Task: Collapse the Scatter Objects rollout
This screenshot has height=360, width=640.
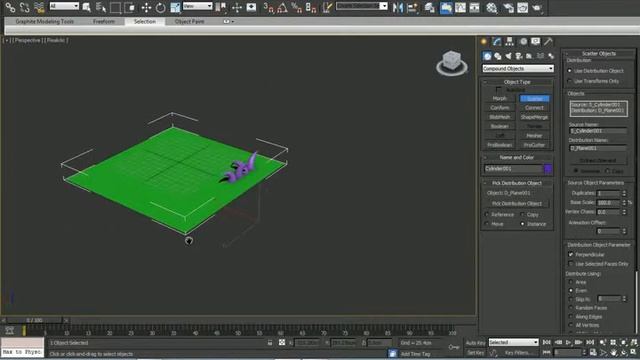Action: coord(599,53)
